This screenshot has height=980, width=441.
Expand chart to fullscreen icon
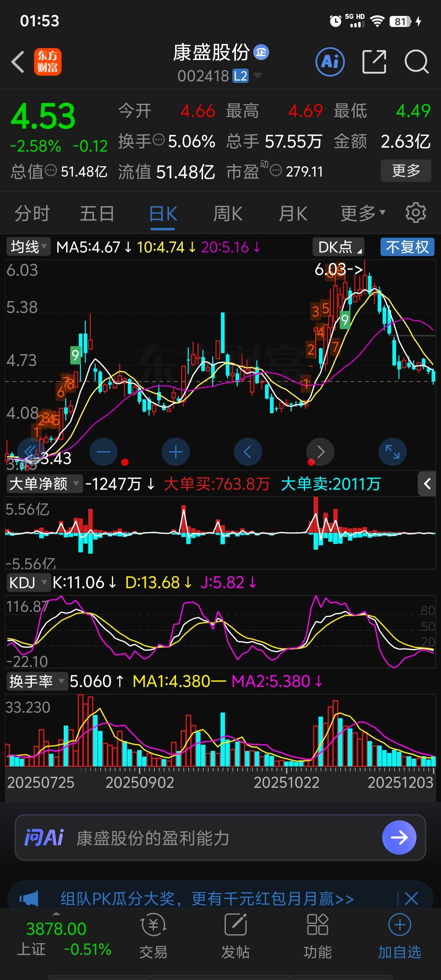point(392,452)
